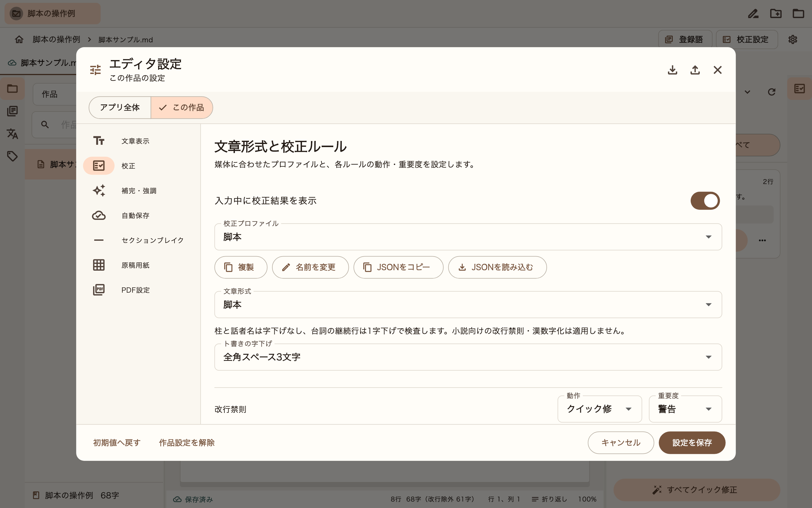Image resolution: width=812 pixels, height=508 pixels.
Task: Click the 校正設定 button in top bar
Action: pos(747,39)
